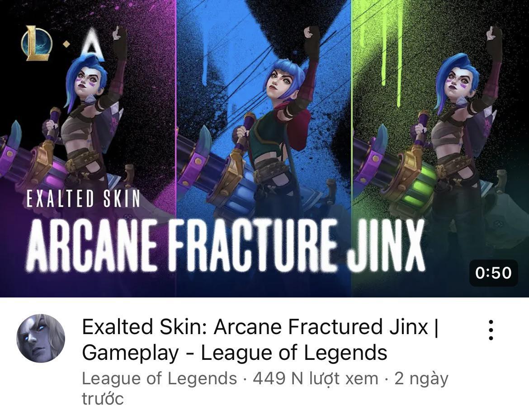Image resolution: width=529 pixels, height=420 pixels.
Task: Click the 0:50 duration badge
Action: pos(494,273)
